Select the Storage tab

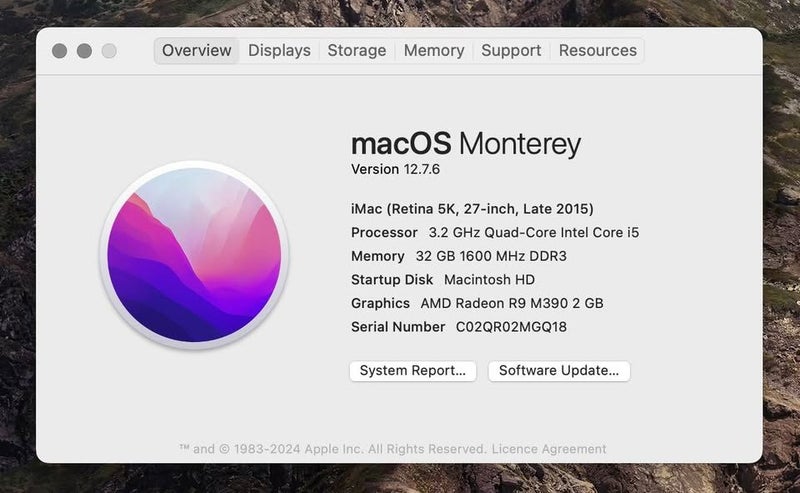click(357, 51)
